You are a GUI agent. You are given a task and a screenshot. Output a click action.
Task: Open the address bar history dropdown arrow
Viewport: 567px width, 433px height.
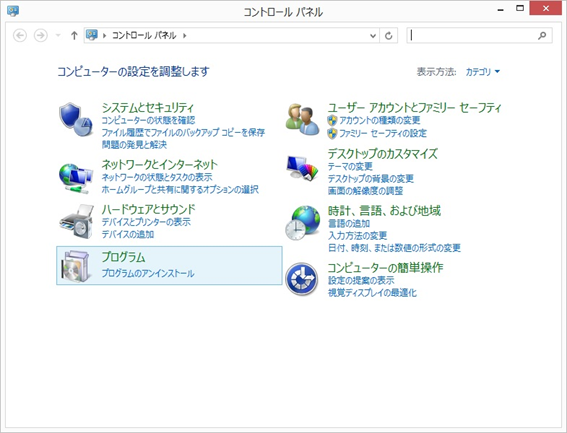pos(373,36)
